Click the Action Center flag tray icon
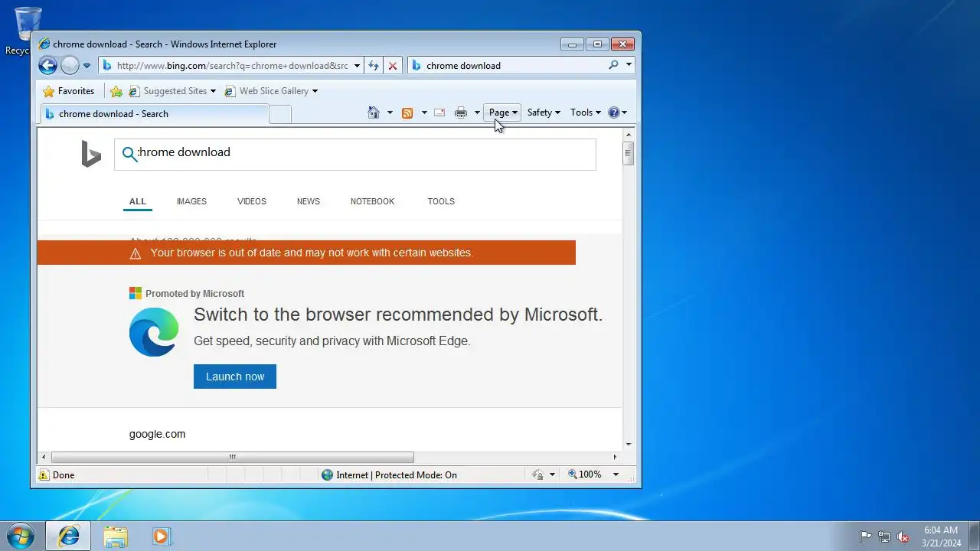This screenshot has height=551, width=980. (x=865, y=537)
